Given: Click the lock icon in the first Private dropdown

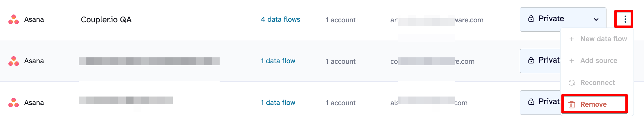Looking at the screenshot, I should [x=531, y=19].
